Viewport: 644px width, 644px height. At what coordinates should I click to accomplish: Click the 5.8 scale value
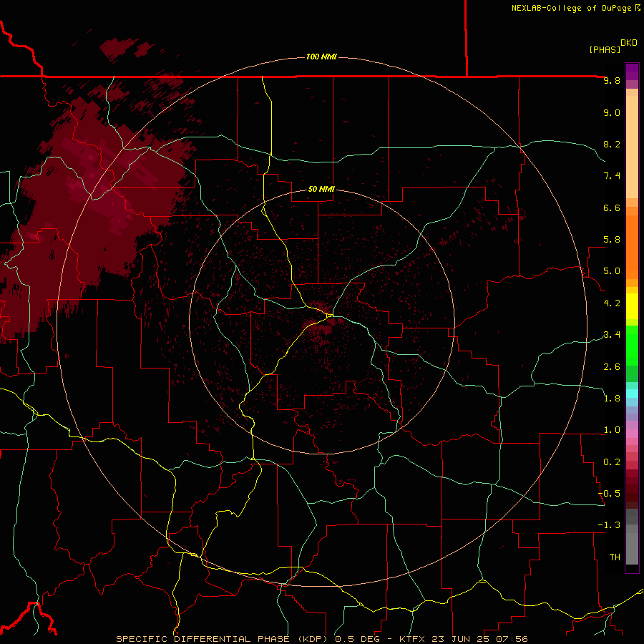(x=612, y=240)
